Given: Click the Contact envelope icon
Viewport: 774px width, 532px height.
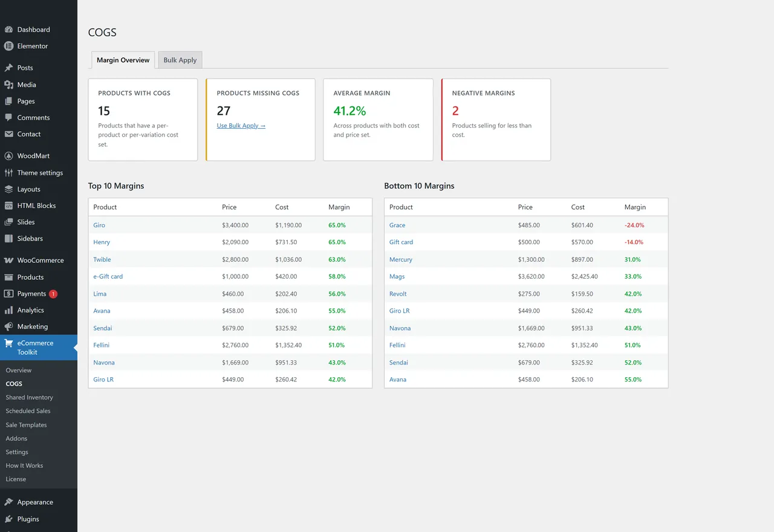Looking at the screenshot, I should (x=8, y=134).
